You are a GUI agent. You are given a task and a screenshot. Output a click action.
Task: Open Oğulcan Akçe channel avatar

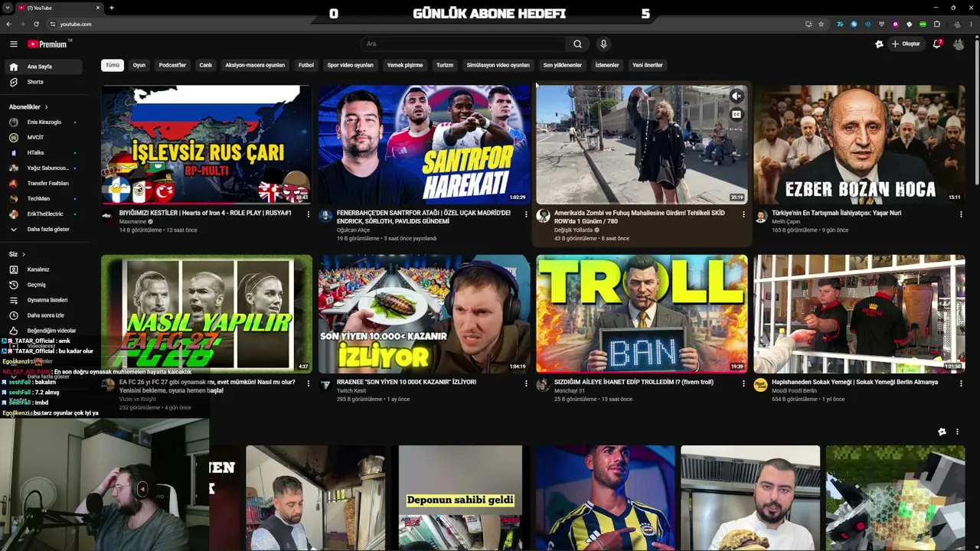pyautogui.click(x=325, y=217)
